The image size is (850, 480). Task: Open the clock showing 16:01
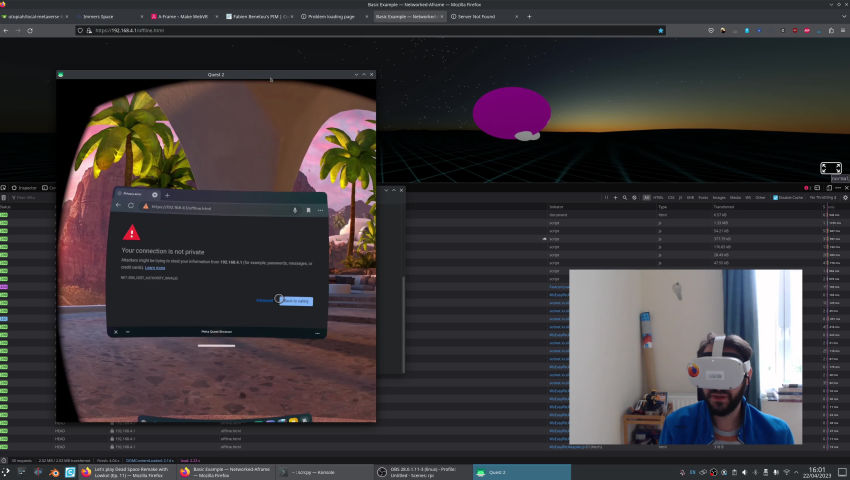817,472
